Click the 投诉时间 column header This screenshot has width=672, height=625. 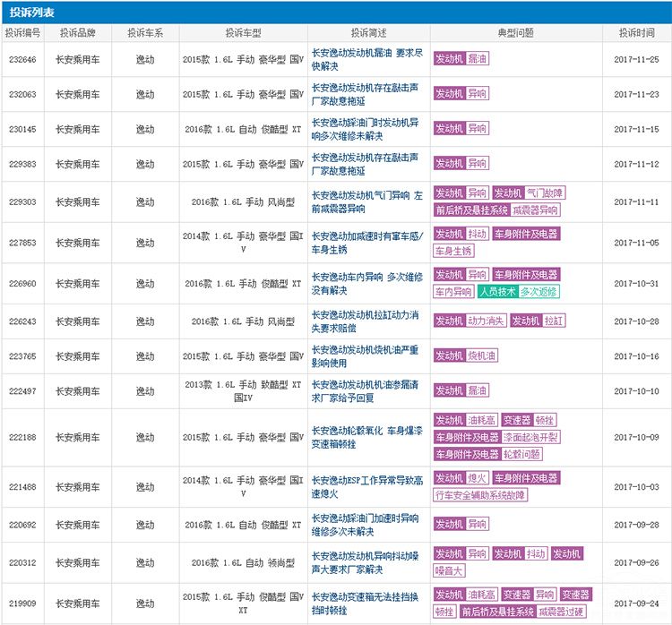[x=635, y=33]
